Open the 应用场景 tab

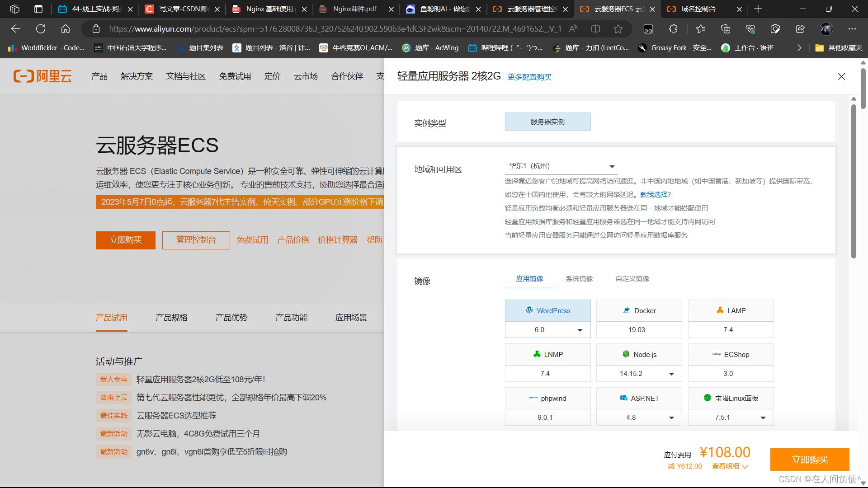click(351, 318)
